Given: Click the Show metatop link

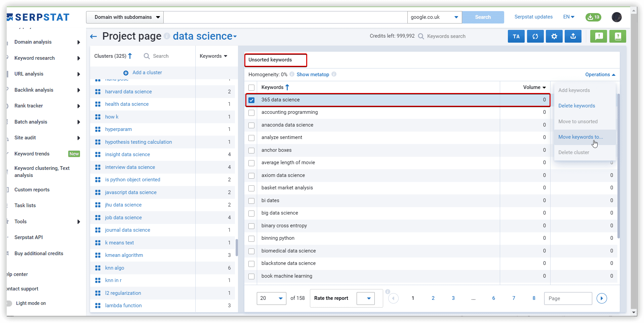Looking at the screenshot, I should (x=313, y=75).
